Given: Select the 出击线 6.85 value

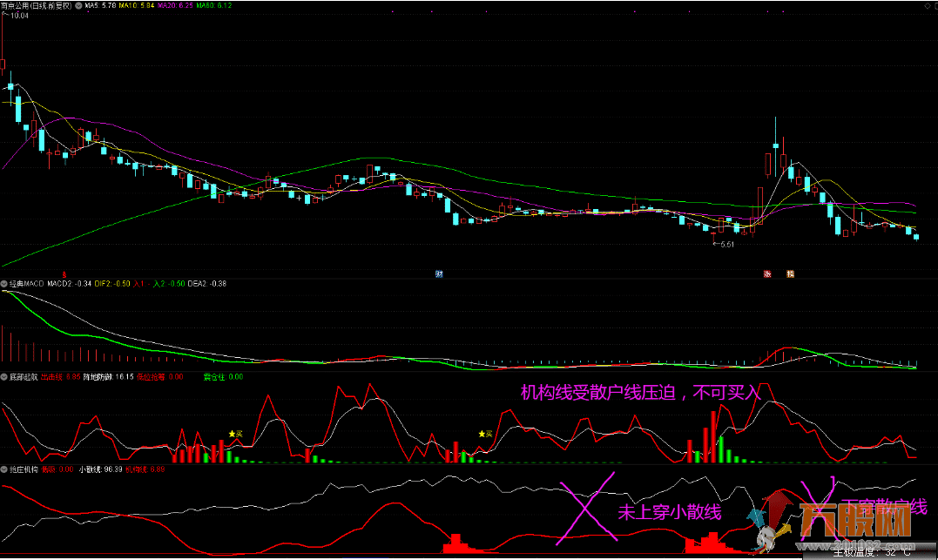Looking at the screenshot, I should pos(60,377).
